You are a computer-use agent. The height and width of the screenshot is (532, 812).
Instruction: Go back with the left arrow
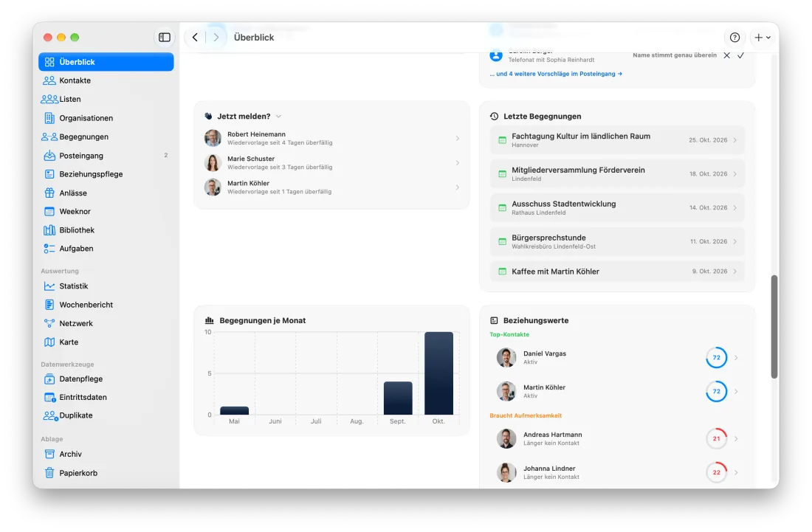[195, 37]
